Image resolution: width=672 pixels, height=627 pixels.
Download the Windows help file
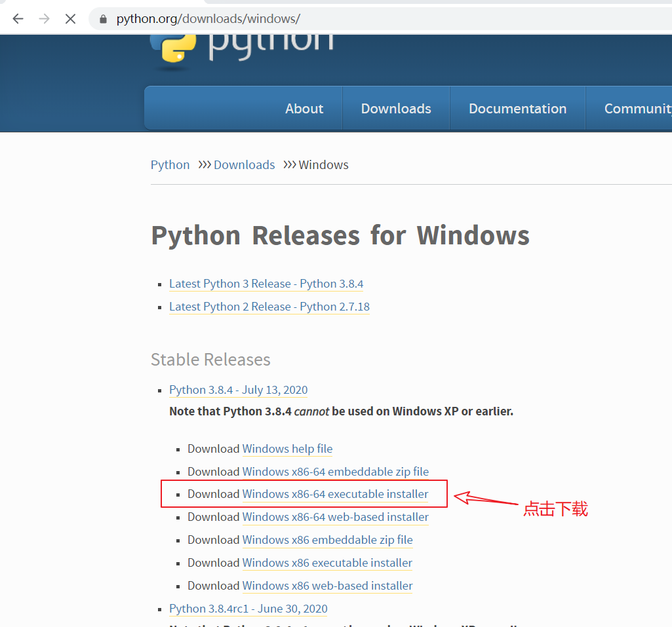(x=287, y=449)
